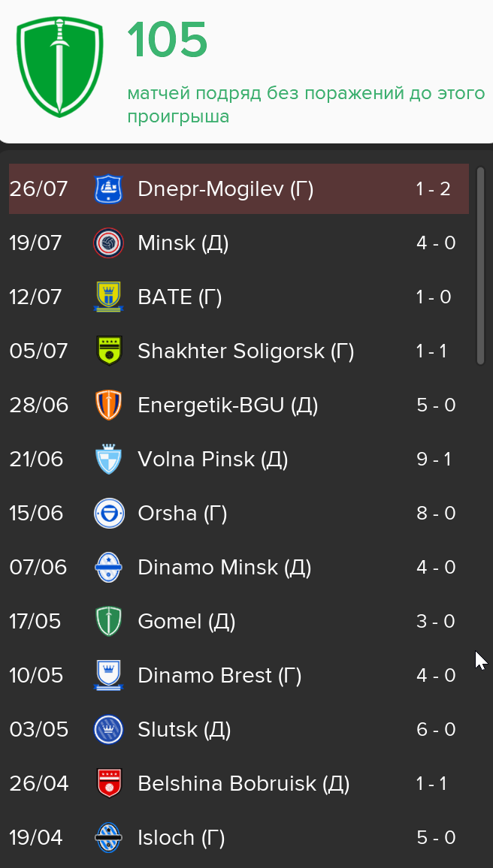
Task: Click the large green sword shield emblem
Action: point(60,66)
